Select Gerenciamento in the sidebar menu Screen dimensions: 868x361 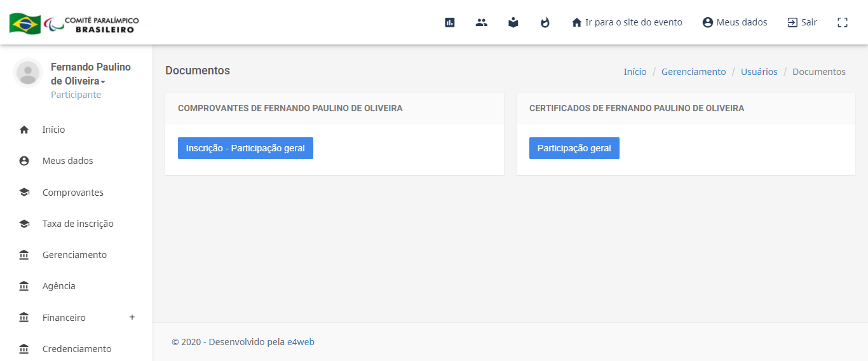[74, 255]
